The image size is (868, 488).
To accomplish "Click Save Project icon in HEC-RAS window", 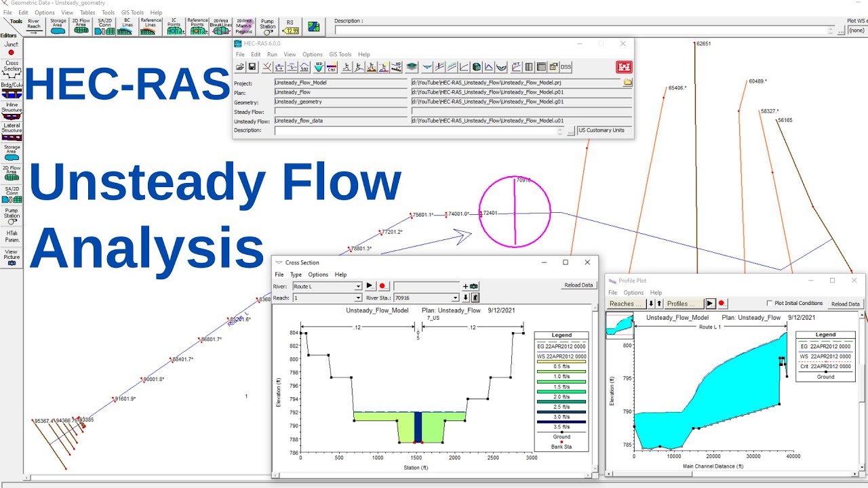I will click(x=252, y=67).
